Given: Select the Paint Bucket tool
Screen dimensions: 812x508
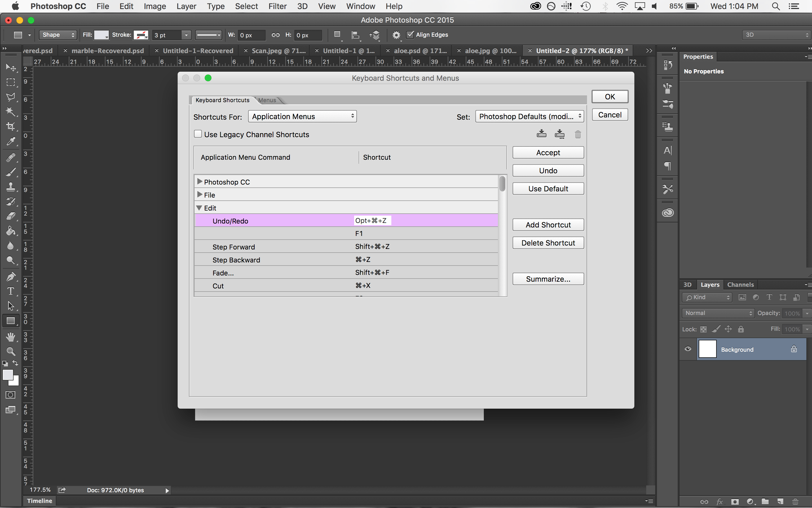Looking at the screenshot, I should (x=11, y=231).
